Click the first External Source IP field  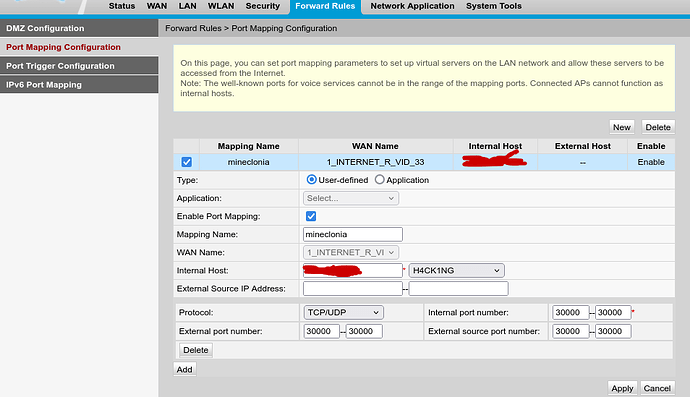pos(352,288)
